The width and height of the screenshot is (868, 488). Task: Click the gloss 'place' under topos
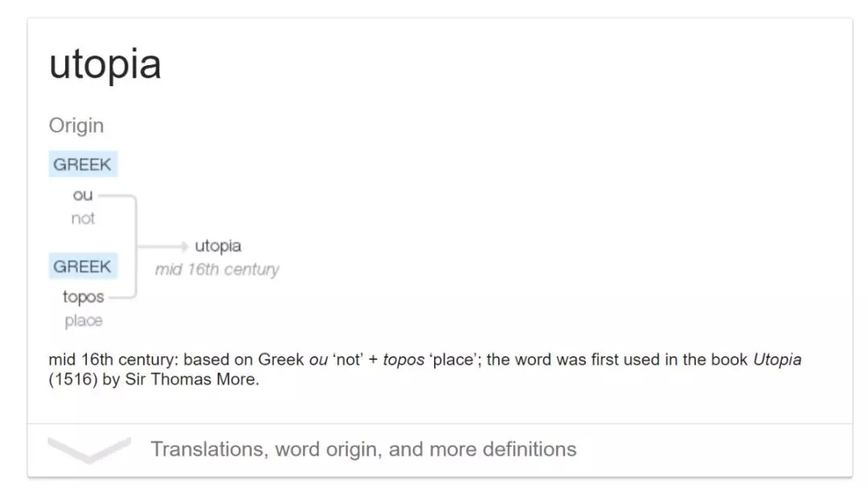[84, 321]
